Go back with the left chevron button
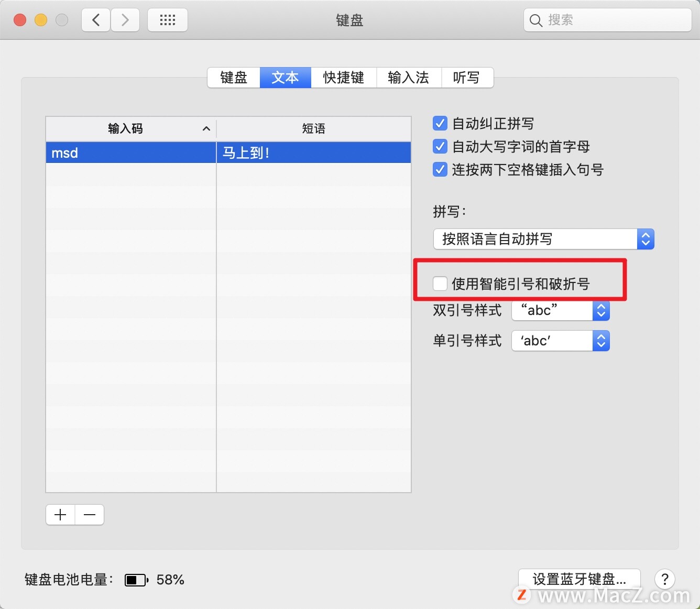The image size is (700, 609). (x=96, y=20)
